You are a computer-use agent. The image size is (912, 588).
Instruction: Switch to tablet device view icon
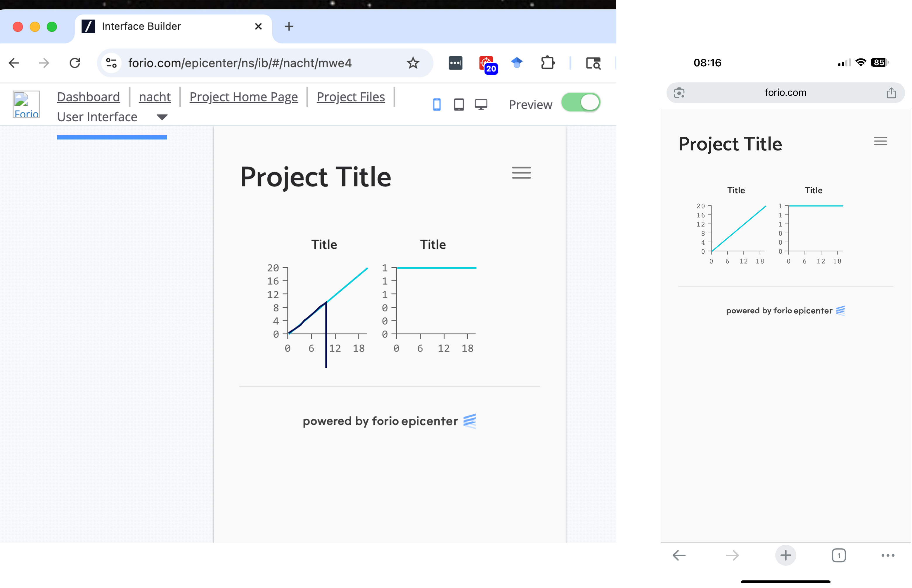459,105
